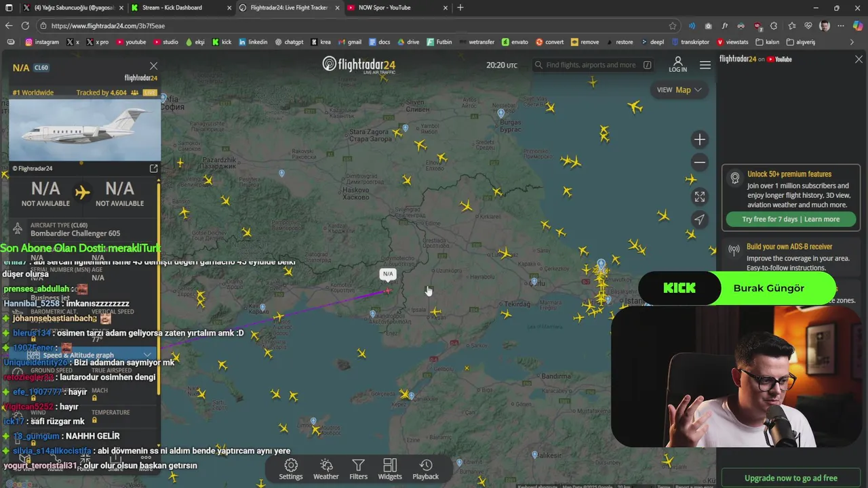Open the gmail bookmark
Screen dimensions: 868x488
tap(349, 42)
